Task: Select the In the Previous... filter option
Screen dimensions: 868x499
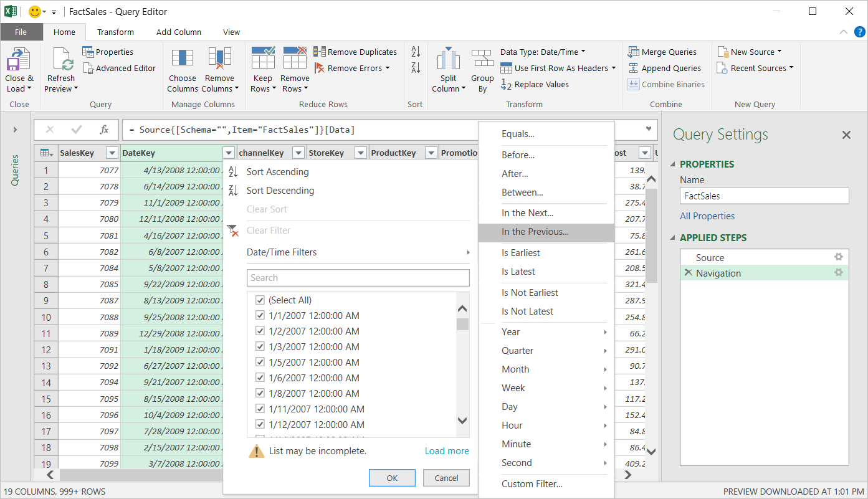Action: coord(535,232)
